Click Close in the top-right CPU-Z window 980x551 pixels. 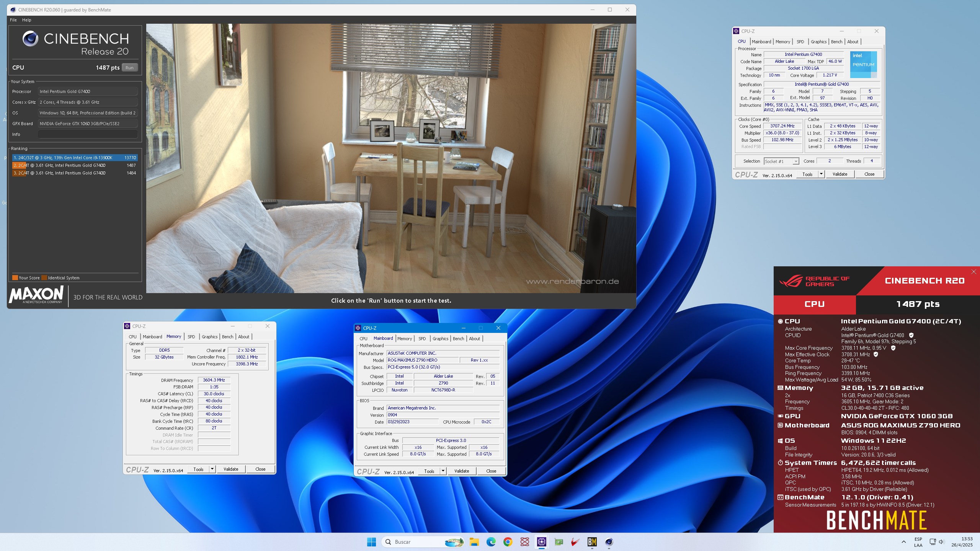pyautogui.click(x=869, y=174)
